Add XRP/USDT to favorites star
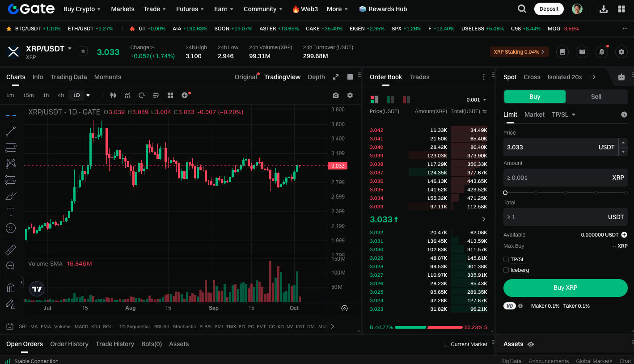 click(83, 51)
